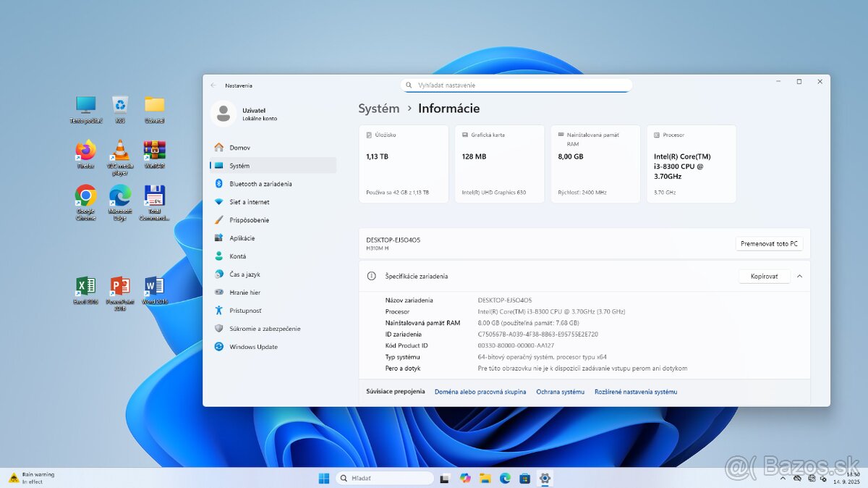Go to Sieť a internet section
Image resolution: width=868 pixels, height=488 pixels.
click(x=249, y=202)
